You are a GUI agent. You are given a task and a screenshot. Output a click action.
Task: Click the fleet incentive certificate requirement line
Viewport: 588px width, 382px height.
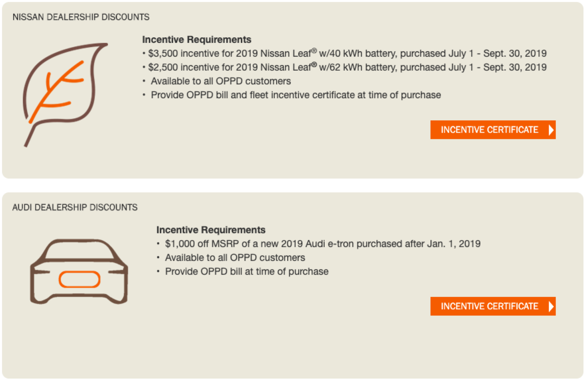tap(292, 95)
